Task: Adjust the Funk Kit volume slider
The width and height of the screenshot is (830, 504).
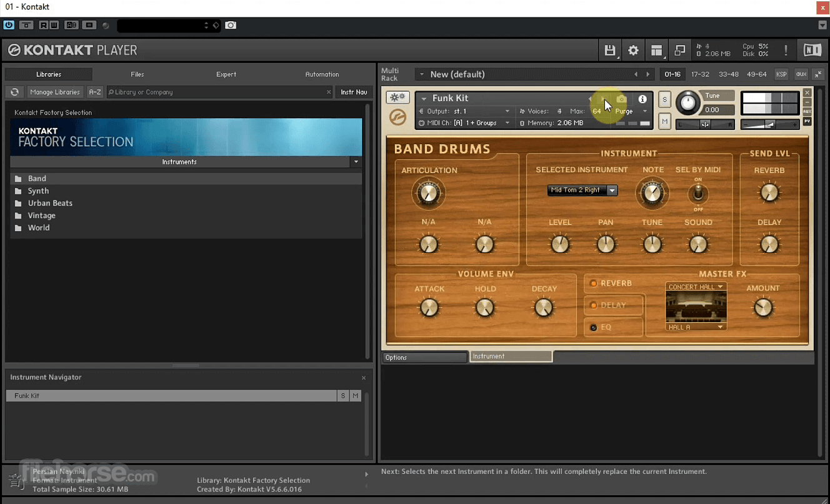Action: pyautogui.click(x=769, y=125)
